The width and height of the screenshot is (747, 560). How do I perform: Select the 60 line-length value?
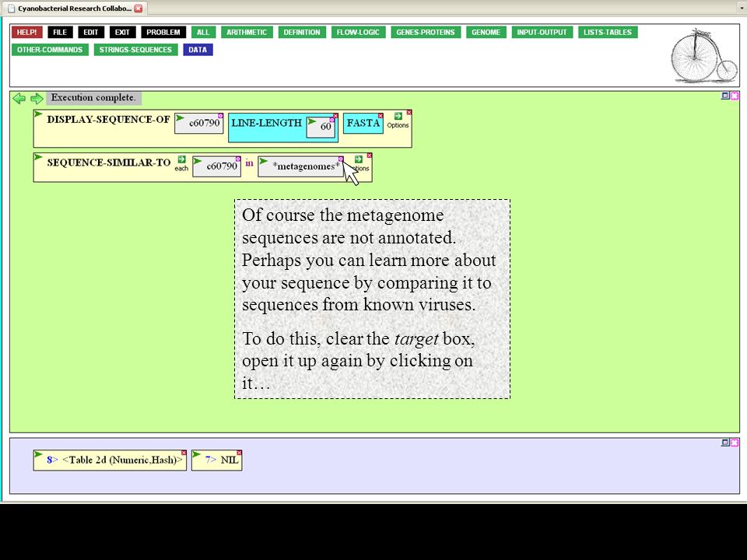[x=326, y=127]
